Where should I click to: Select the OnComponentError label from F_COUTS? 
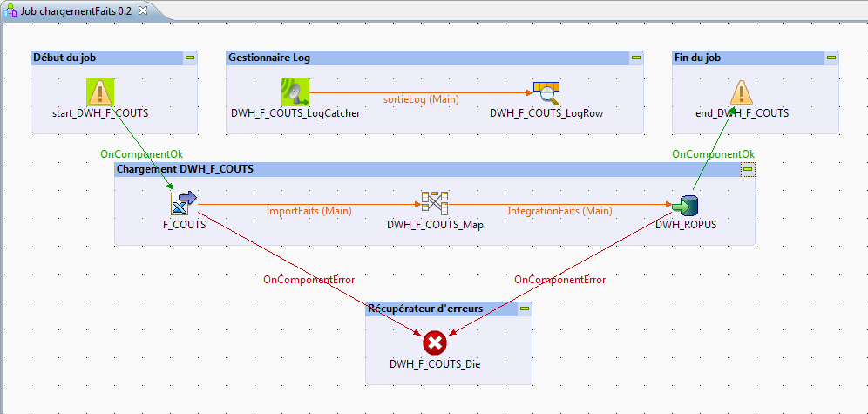(309, 280)
